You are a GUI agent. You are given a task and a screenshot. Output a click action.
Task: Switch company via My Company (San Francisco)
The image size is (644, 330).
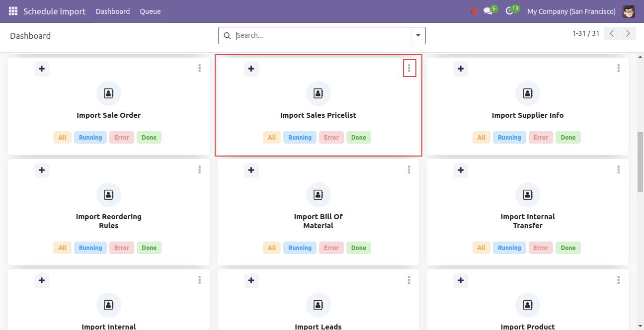point(571,11)
